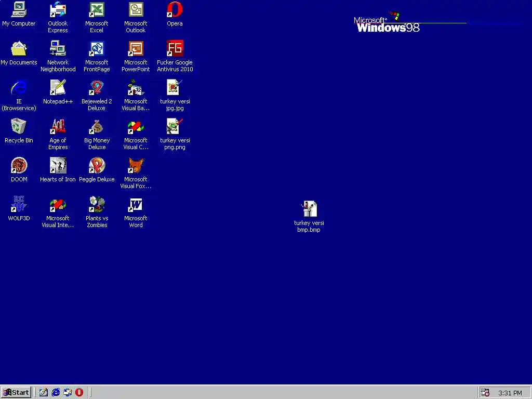Select the WOLF3D shortcut icon
Image resolution: width=532 pixels, height=399 pixels.
tap(19, 205)
